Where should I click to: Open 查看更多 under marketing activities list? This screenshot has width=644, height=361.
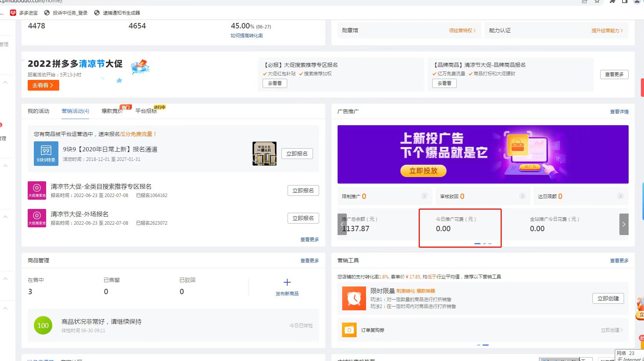click(310, 239)
